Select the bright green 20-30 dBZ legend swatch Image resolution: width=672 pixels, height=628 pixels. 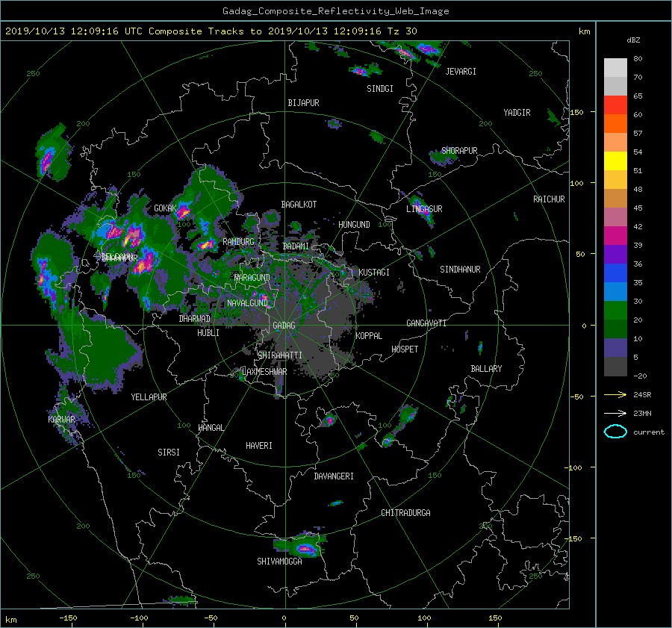coord(615,310)
